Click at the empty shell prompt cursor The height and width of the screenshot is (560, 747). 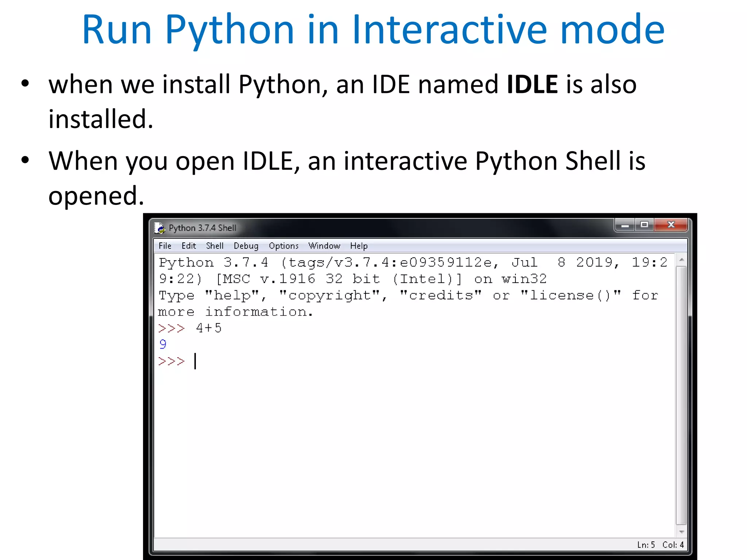coord(196,361)
